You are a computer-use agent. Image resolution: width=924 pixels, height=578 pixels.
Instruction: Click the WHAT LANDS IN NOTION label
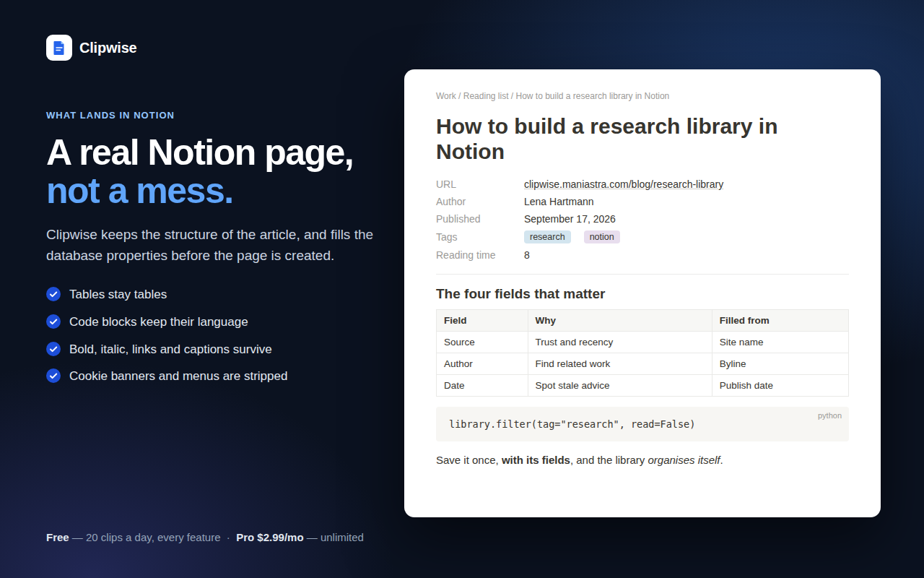tap(110, 116)
